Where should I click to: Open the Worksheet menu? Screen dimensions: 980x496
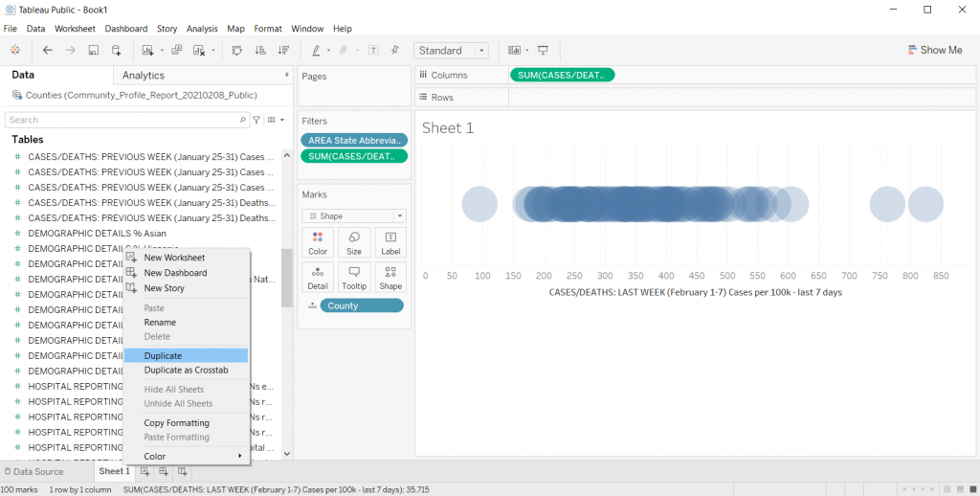(75, 29)
